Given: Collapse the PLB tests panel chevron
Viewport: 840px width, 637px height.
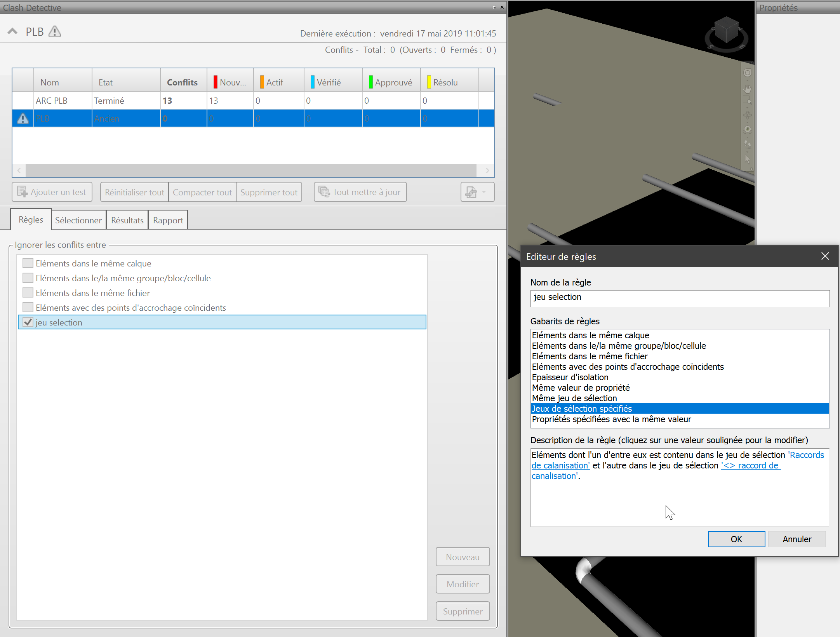Looking at the screenshot, I should coord(12,31).
